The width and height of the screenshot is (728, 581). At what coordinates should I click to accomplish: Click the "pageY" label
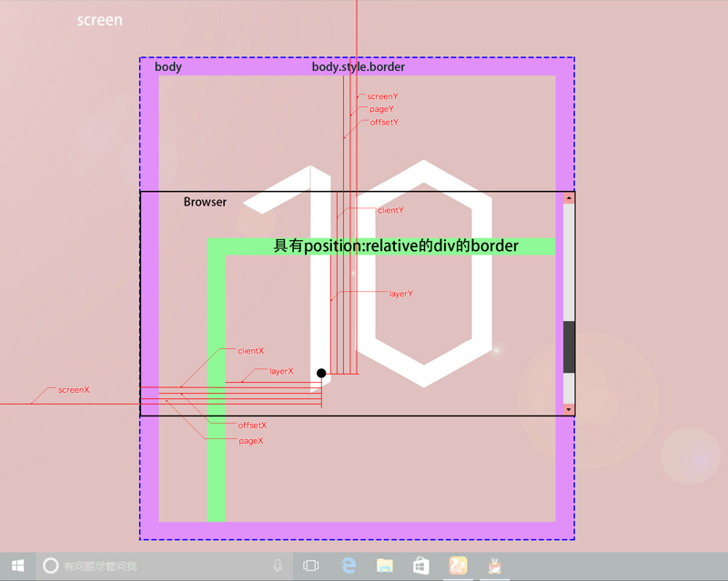tap(381, 109)
